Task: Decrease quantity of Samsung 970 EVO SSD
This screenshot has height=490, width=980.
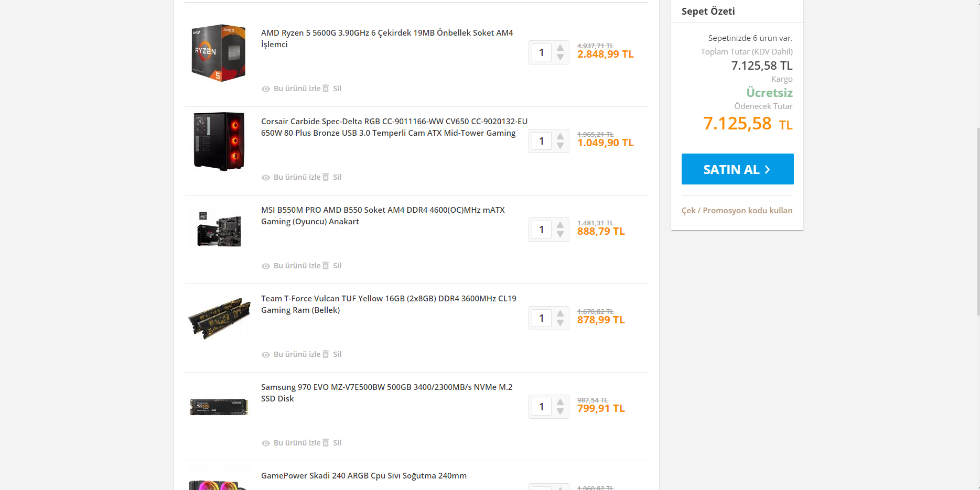Action: point(561,411)
